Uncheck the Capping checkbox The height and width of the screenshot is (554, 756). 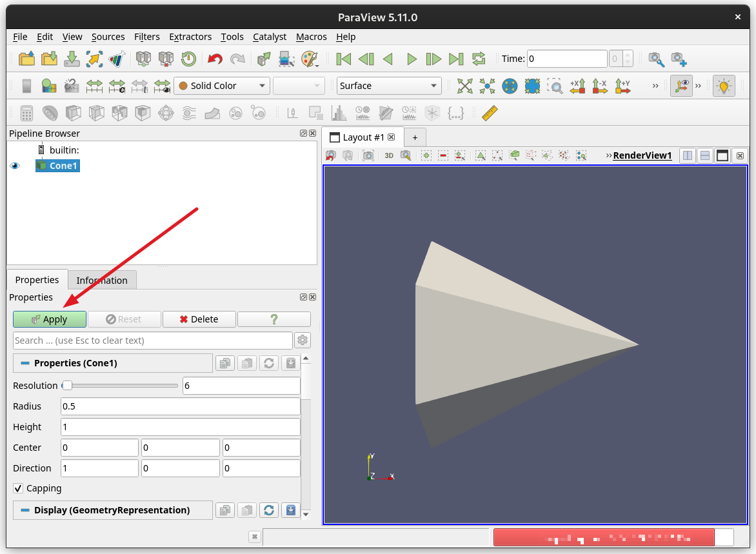point(18,488)
